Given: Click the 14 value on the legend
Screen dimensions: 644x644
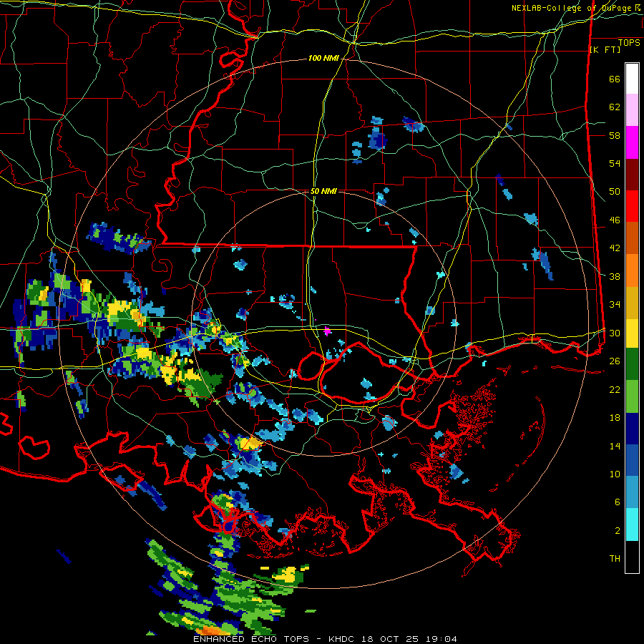Looking at the screenshot, I should (615, 446).
